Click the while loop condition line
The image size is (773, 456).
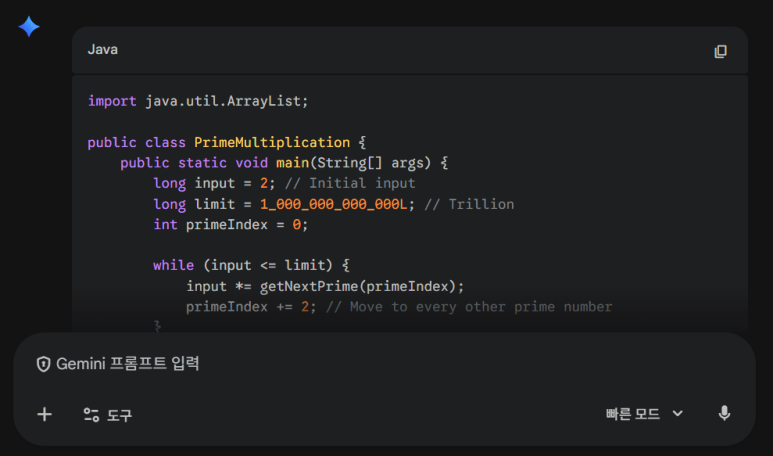[x=252, y=265]
